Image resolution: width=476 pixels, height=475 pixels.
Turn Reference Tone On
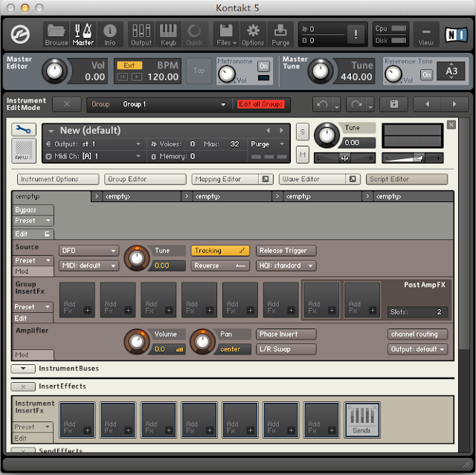pyautogui.click(x=426, y=74)
